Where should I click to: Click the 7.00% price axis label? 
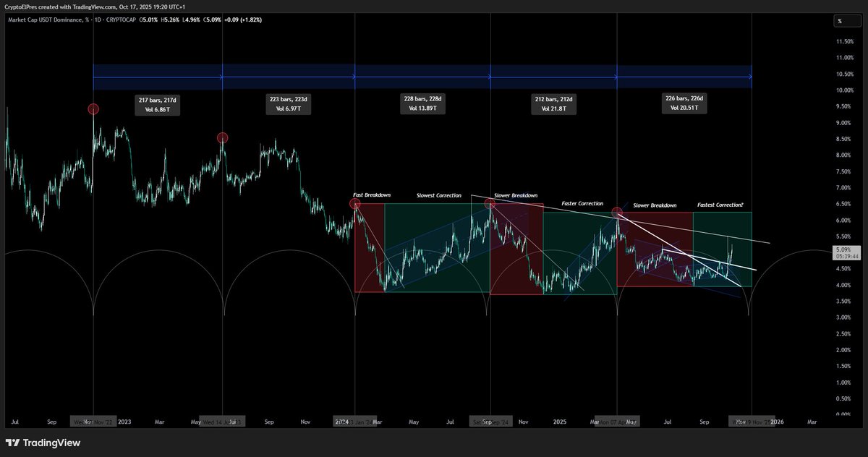click(845, 188)
